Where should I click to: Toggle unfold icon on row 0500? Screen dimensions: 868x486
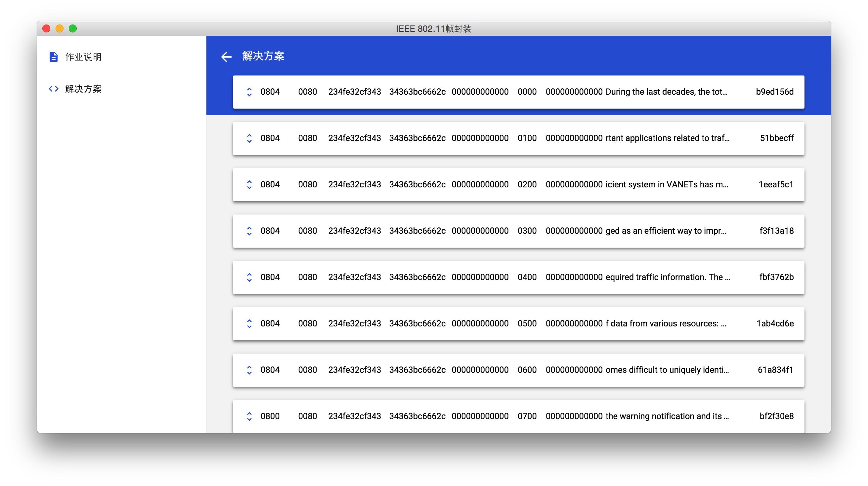249,324
